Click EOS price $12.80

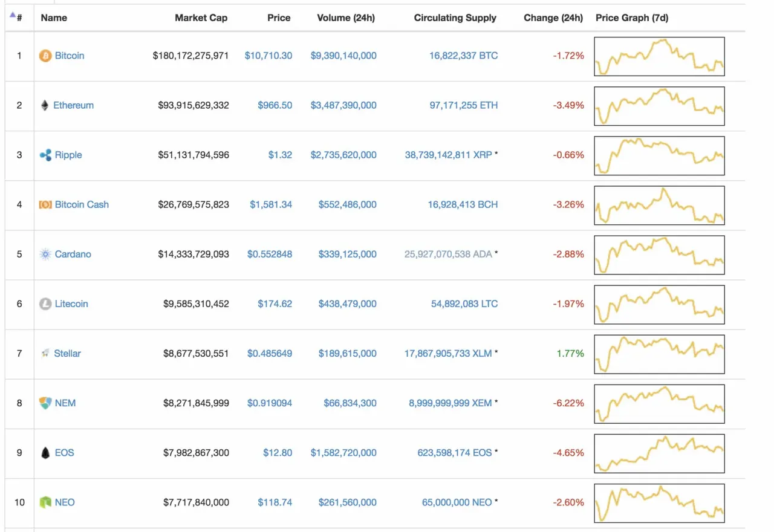(x=278, y=452)
